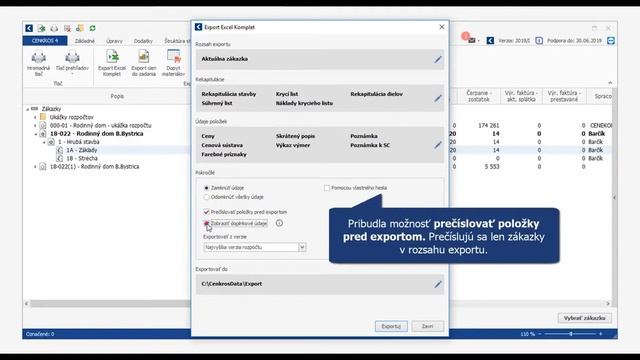Adjust the zoom slider handle in status bar

tap(571, 334)
